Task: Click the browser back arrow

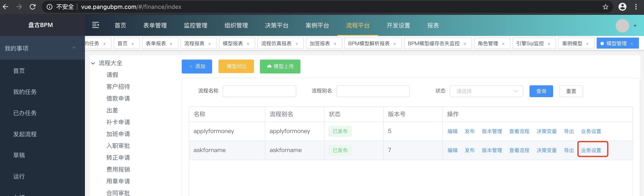Action: click(x=5, y=7)
